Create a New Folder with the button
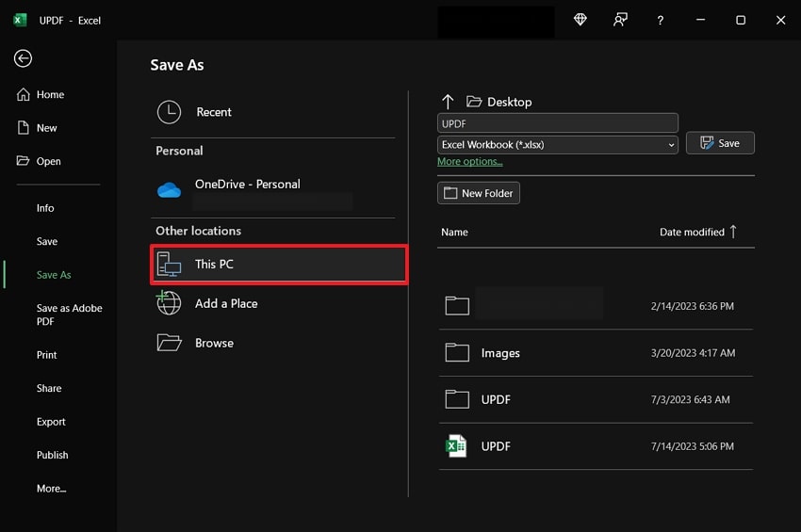The image size is (801, 532). click(478, 193)
